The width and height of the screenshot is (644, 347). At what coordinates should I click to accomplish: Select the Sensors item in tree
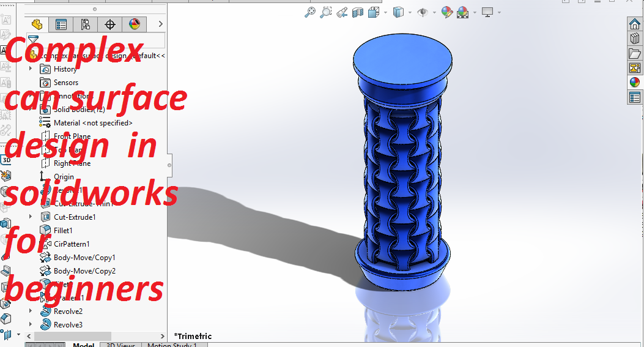[65, 83]
